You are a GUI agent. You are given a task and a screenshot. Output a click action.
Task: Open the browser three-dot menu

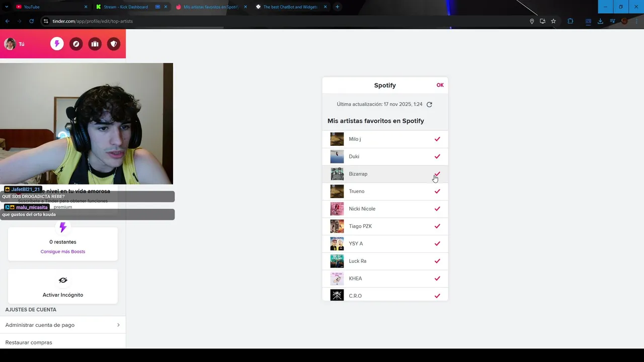[636, 21]
